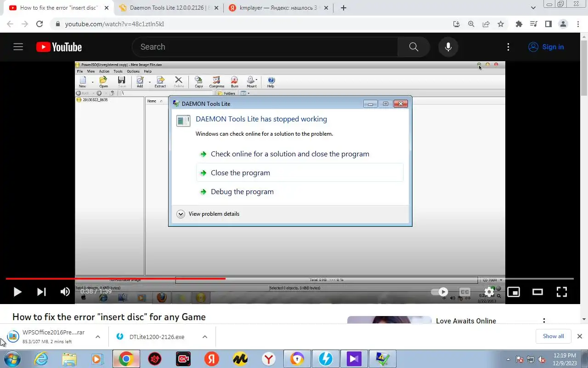Image resolution: width=588 pixels, height=368 pixels.
Task: Open Daemon Tools lightning taskbar icon
Action: pyautogui.click(x=326, y=359)
